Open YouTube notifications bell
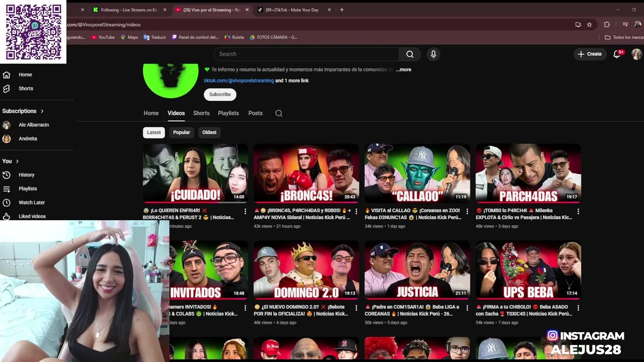 tap(617, 54)
